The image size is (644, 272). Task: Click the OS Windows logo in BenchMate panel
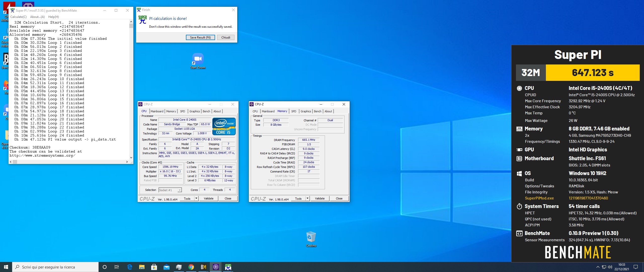pos(519,174)
